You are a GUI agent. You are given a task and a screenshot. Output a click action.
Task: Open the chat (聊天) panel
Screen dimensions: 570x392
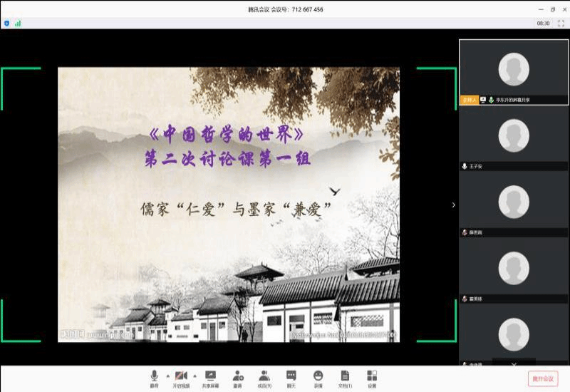click(x=291, y=378)
